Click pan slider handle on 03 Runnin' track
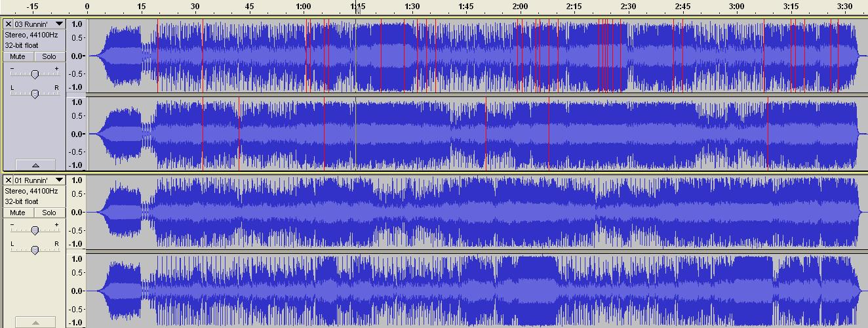868x328 pixels. 35,94
